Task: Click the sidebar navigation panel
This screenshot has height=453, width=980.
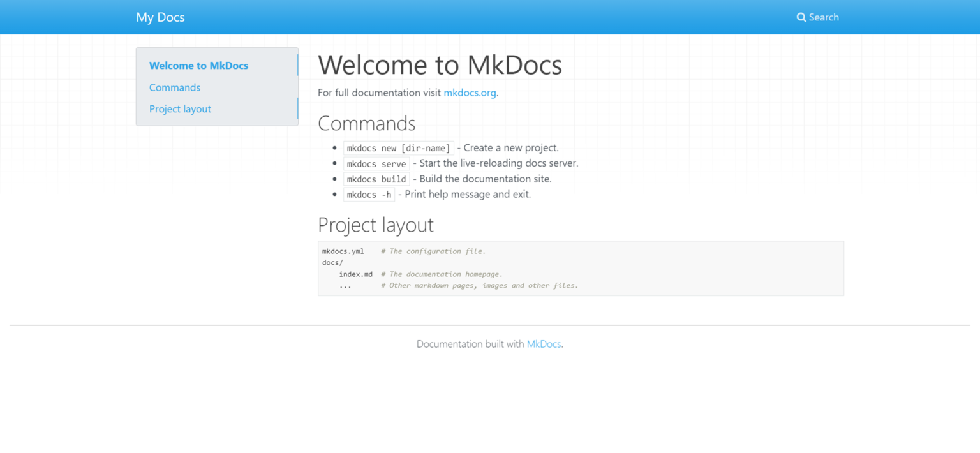Action: coord(217,87)
